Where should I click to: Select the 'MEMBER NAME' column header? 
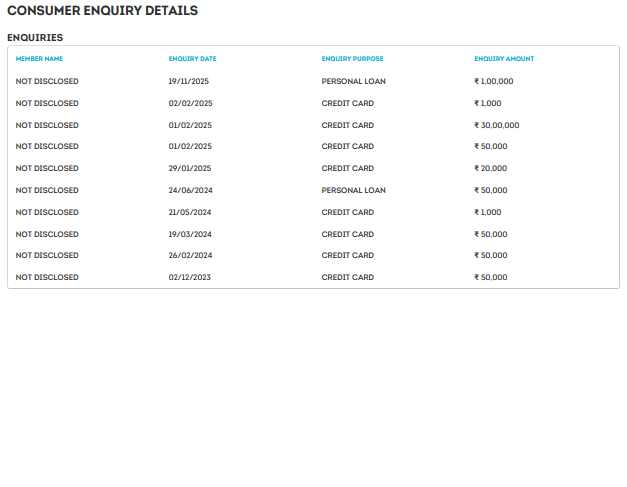tap(39, 59)
